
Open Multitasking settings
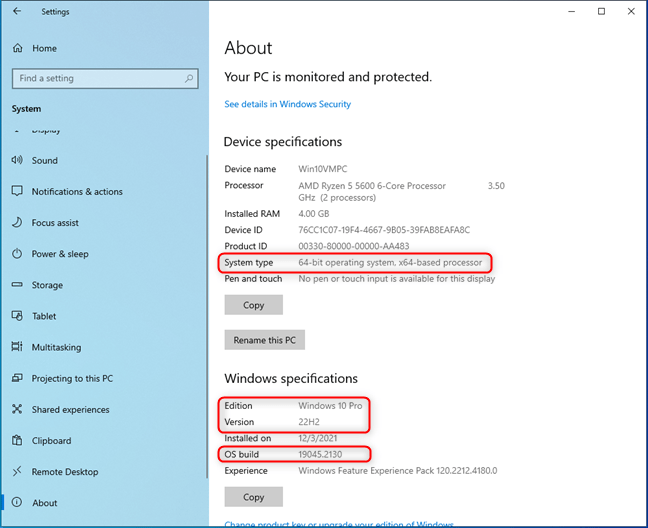(x=57, y=347)
